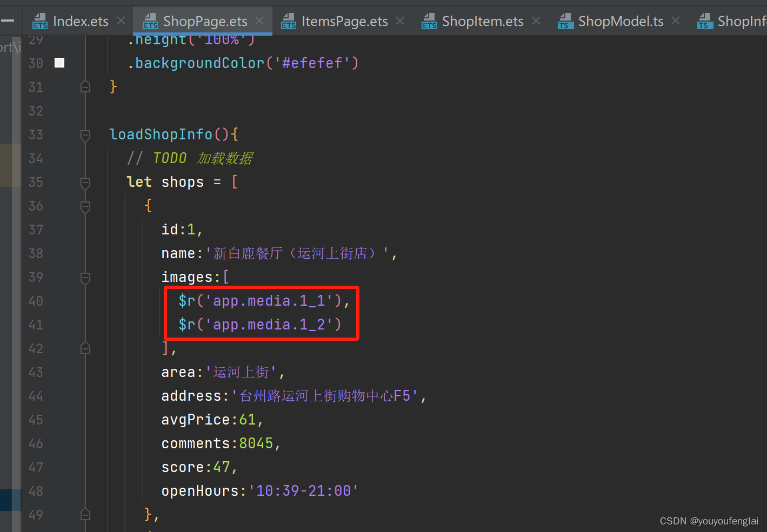Close the ShopItem.ets tab
Viewport: 767px width, 532px height.
point(536,21)
